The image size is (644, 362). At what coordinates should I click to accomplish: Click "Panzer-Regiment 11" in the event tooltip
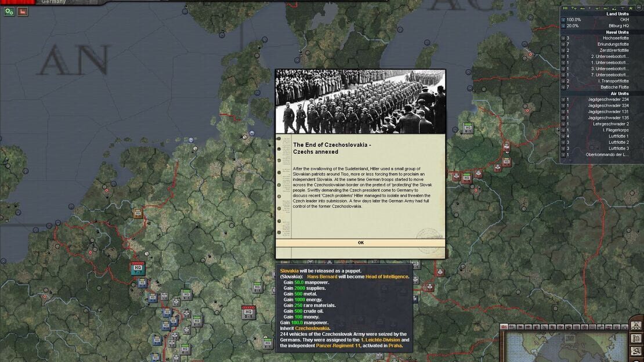coord(338,346)
